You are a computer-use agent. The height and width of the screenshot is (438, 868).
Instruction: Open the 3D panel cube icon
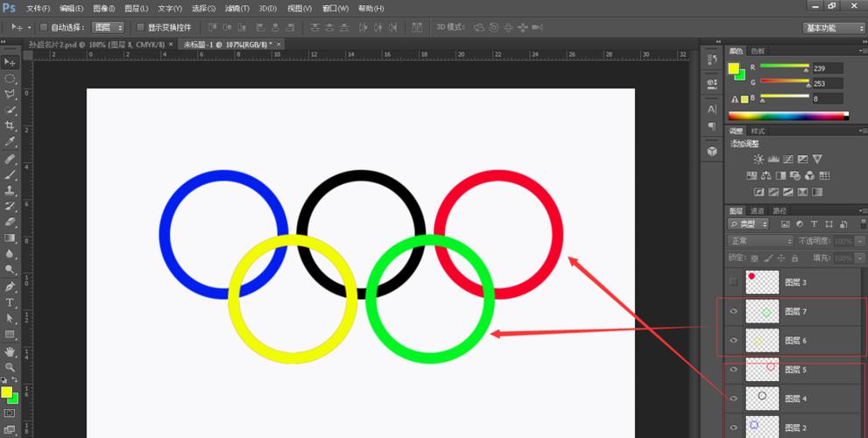pyautogui.click(x=712, y=151)
